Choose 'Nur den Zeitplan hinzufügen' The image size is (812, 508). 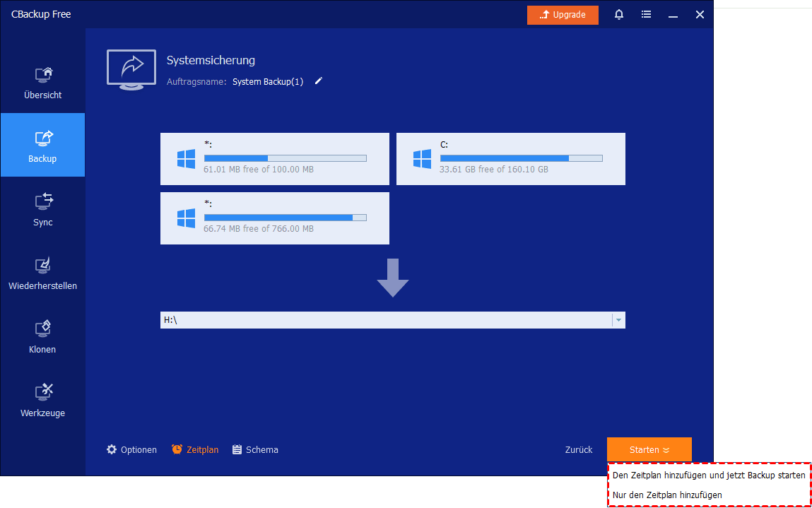[x=667, y=495]
